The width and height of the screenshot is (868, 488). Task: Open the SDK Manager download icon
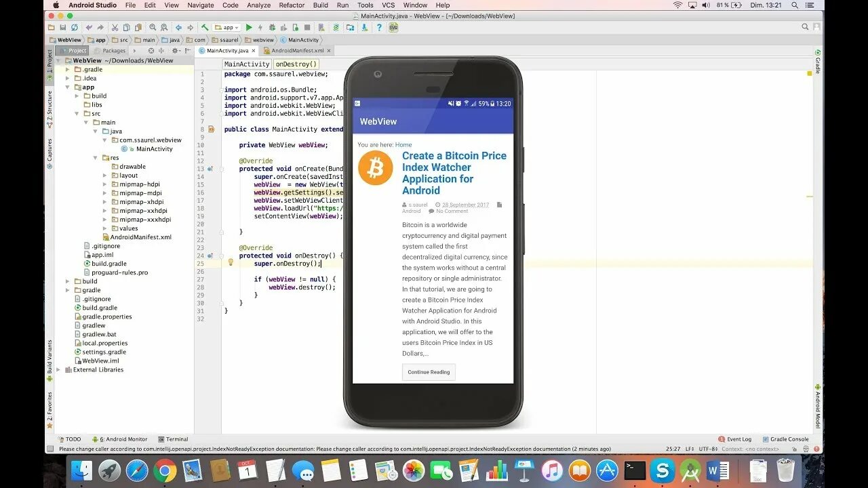click(x=365, y=27)
